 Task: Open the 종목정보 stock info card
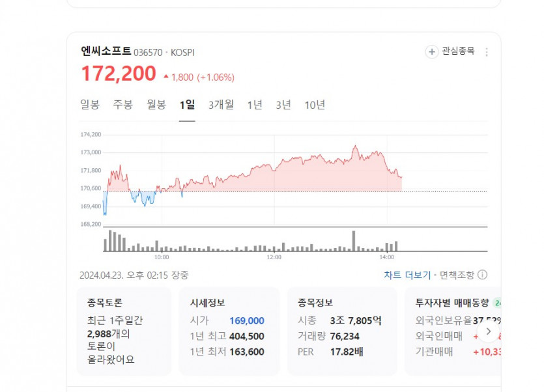pyautogui.click(x=341, y=331)
